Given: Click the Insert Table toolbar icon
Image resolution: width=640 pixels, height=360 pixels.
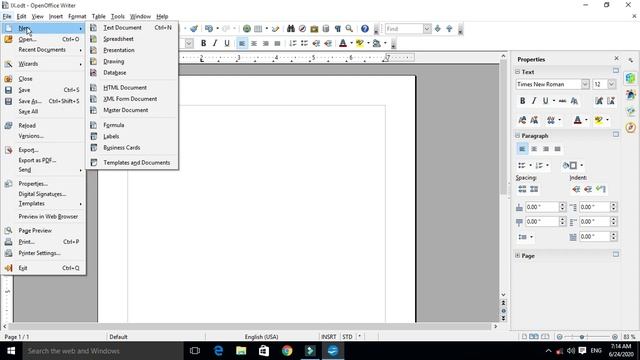Looking at the screenshot, I should pyautogui.click(x=258, y=29).
